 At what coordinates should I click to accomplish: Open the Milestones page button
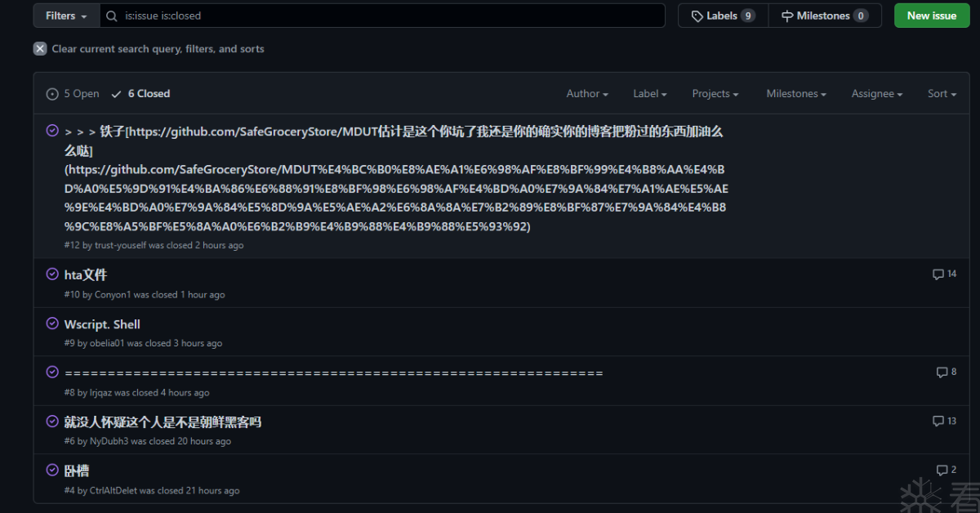[x=825, y=16]
